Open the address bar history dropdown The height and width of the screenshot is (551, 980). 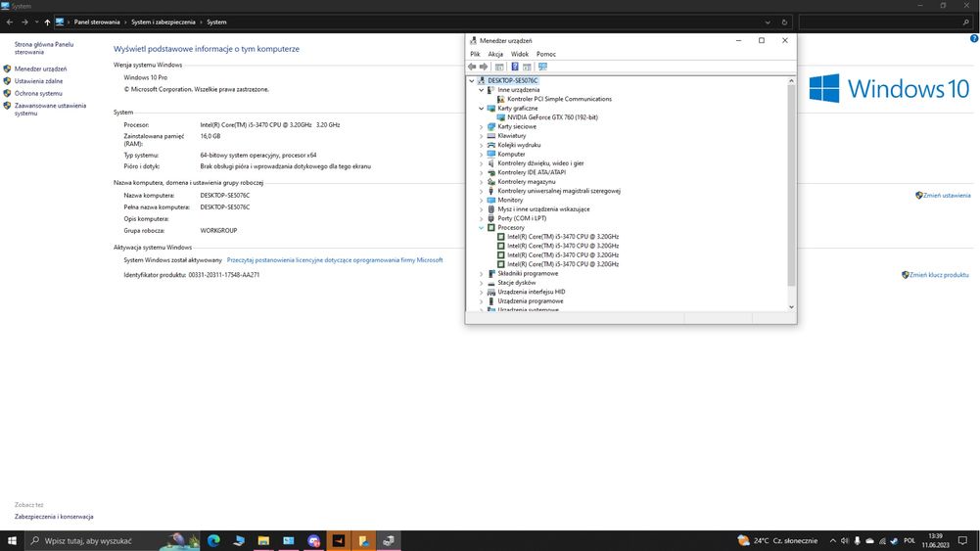[x=768, y=22]
